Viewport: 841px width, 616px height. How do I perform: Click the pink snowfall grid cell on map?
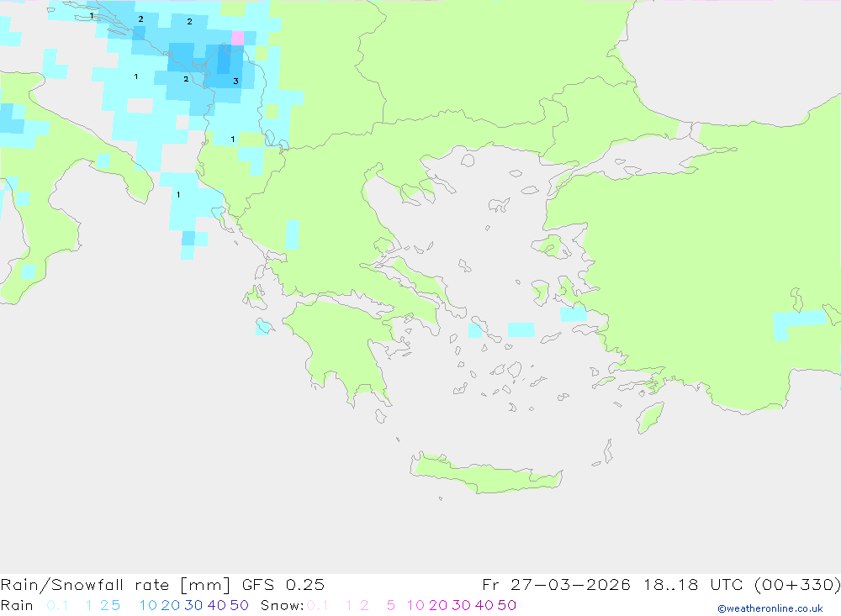(238, 38)
